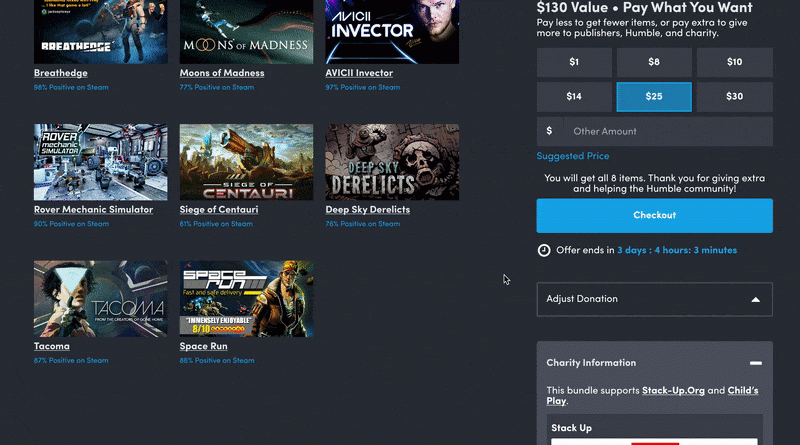Image resolution: width=800 pixels, height=445 pixels.
Task: Pick the $30 price option
Action: click(735, 97)
